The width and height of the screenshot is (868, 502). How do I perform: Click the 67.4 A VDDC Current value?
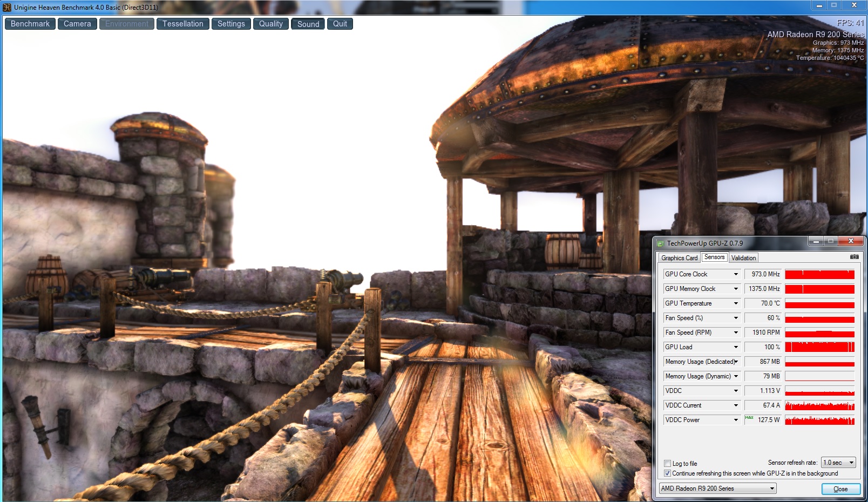click(x=763, y=405)
